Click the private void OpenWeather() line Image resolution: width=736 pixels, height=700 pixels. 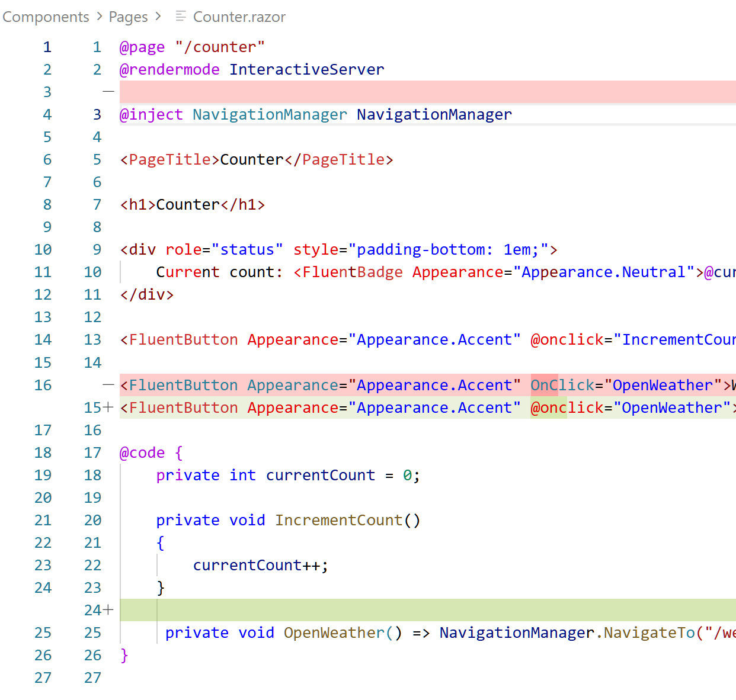point(450,632)
